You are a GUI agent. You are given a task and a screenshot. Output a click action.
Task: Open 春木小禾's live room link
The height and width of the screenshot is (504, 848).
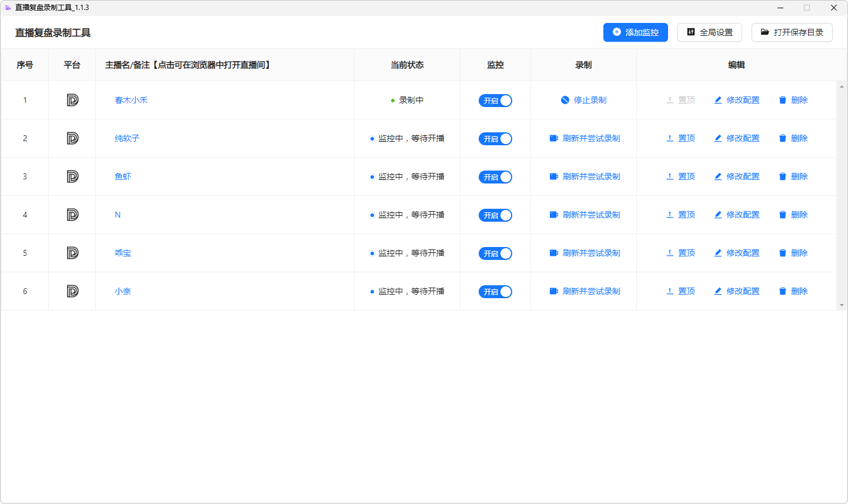pos(132,100)
